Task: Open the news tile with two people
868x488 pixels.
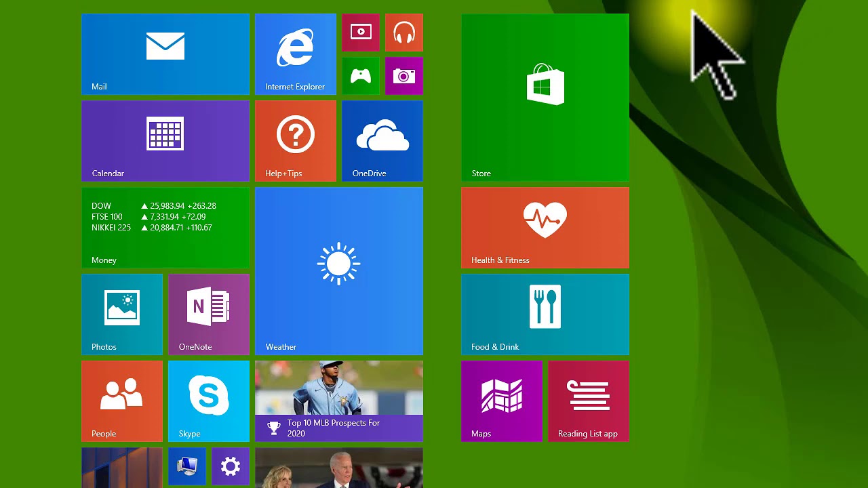Action: pyautogui.click(x=339, y=468)
